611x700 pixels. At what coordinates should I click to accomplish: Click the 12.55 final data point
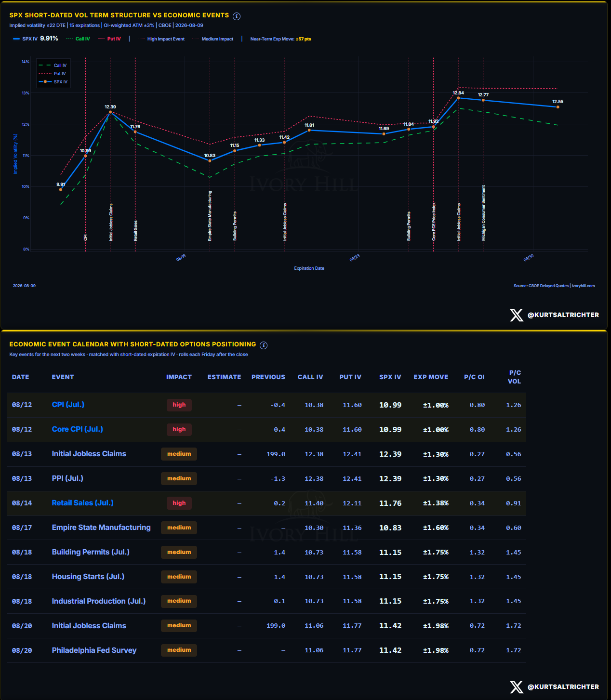pos(558,107)
